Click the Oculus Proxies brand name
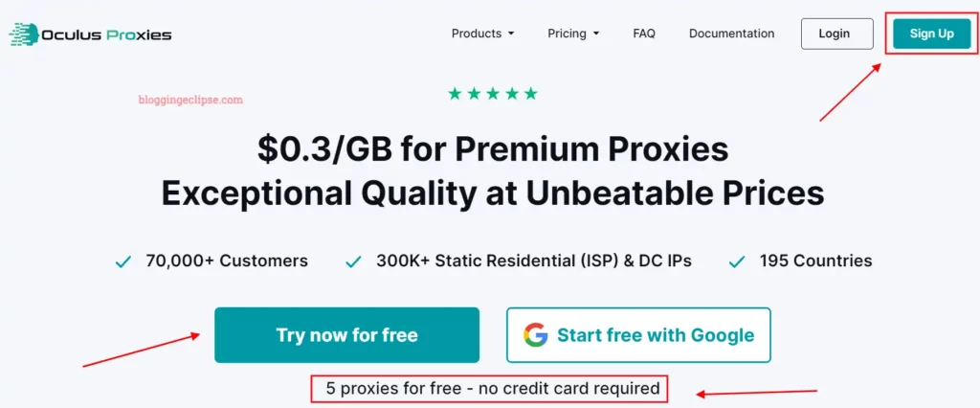This screenshot has height=408, width=980. point(106,34)
